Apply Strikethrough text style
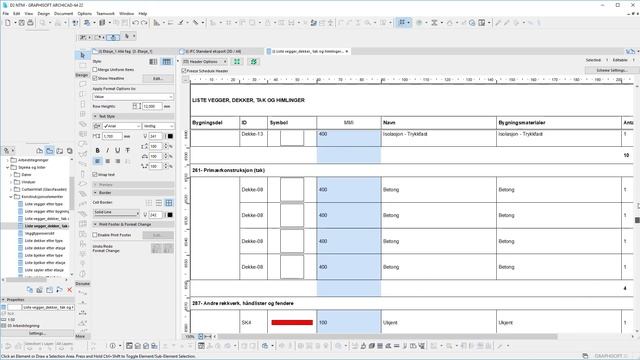Viewport: 640px width, 360px height. pyautogui.click(x=128, y=151)
